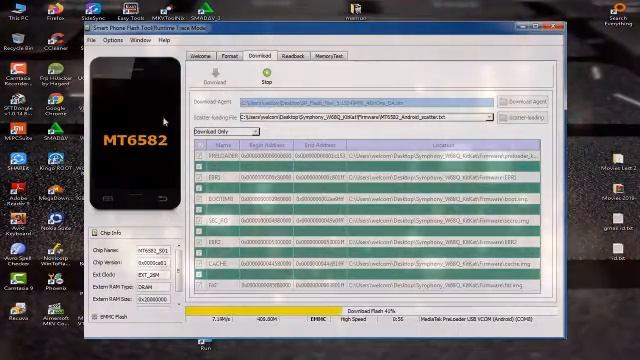Open SHAREit desktop shortcut
Image resolution: width=640 pixels, height=360 pixels.
pyautogui.click(x=18, y=162)
